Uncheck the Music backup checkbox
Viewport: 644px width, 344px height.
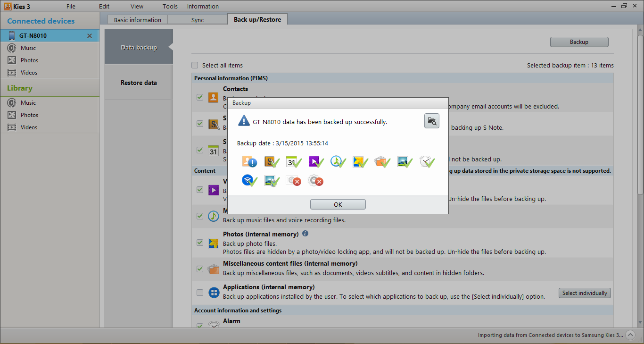click(200, 216)
